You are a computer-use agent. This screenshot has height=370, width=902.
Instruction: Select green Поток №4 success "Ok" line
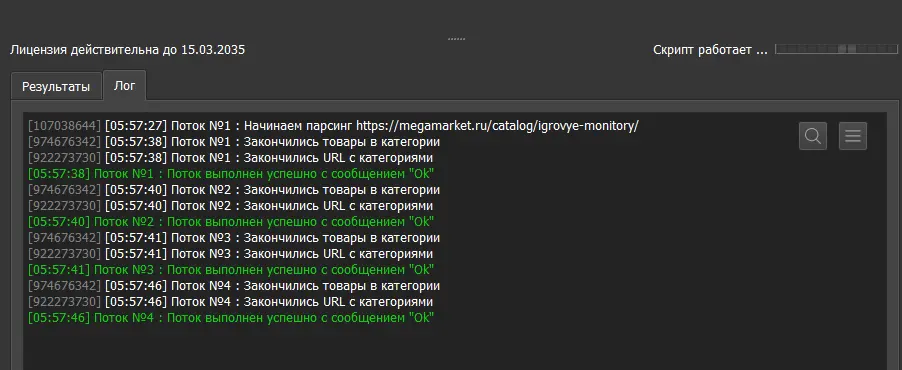(x=231, y=318)
